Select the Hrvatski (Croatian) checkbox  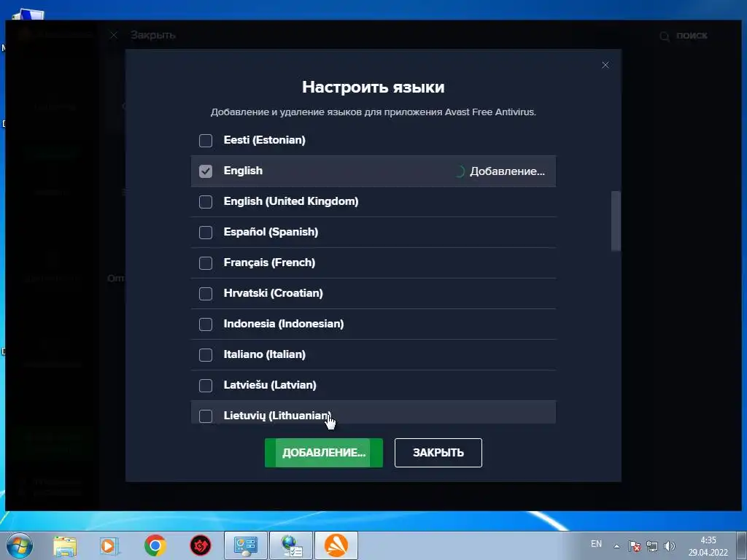[205, 293]
